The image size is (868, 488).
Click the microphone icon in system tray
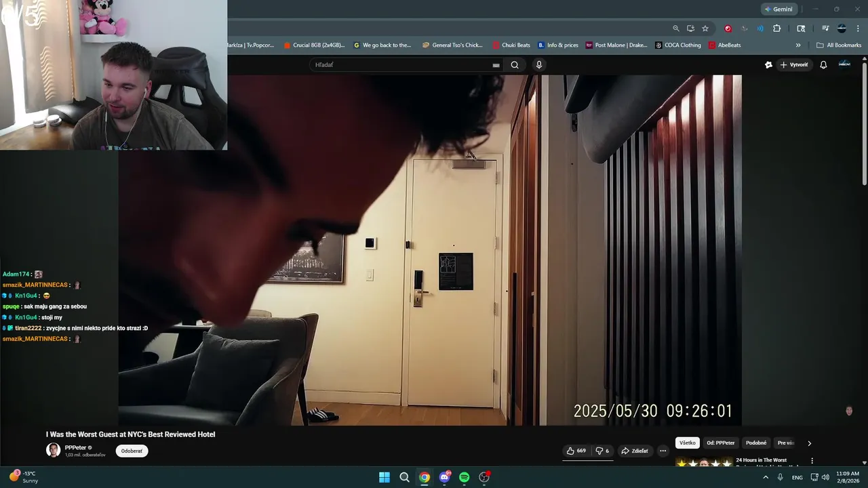[781, 477]
